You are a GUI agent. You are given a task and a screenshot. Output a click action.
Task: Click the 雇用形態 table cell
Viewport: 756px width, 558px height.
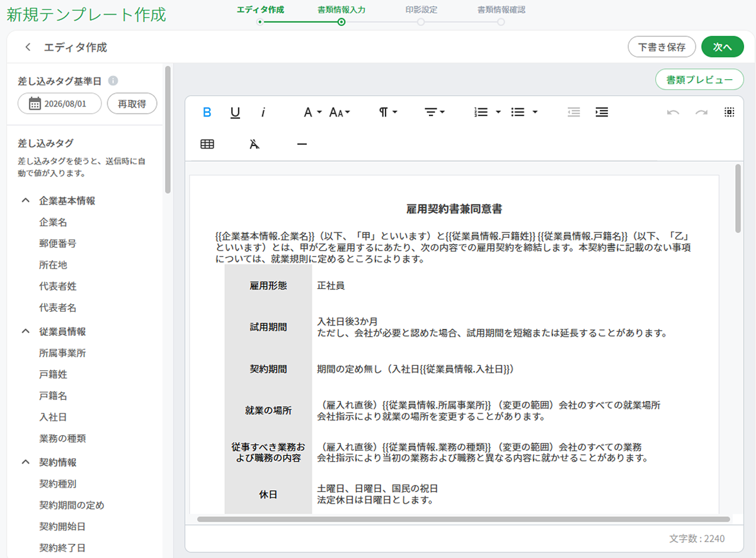click(x=268, y=285)
